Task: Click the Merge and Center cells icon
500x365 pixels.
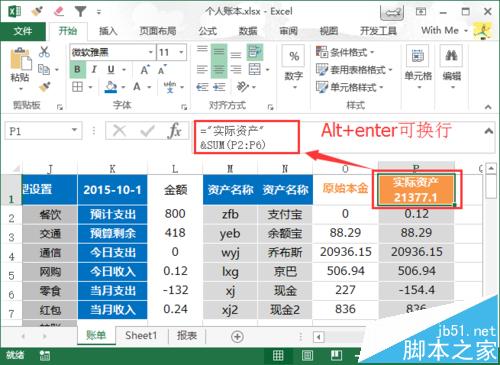Action: coord(255,70)
